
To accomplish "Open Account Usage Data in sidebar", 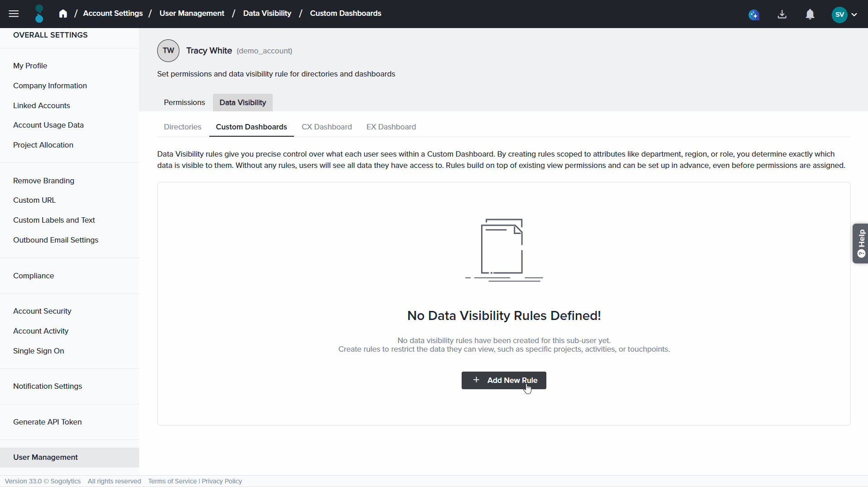I will pos(48,125).
